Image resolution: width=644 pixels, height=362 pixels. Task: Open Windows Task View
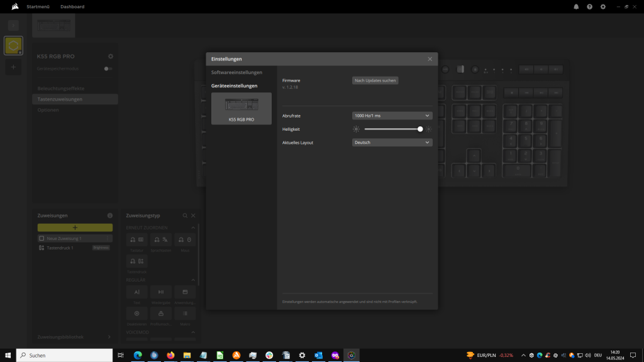(120, 356)
